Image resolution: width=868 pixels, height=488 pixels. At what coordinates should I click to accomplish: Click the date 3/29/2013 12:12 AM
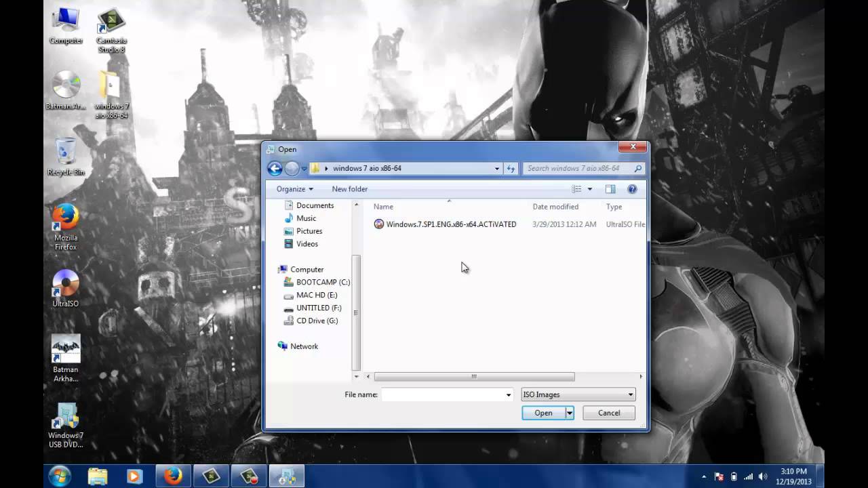pyautogui.click(x=564, y=224)
